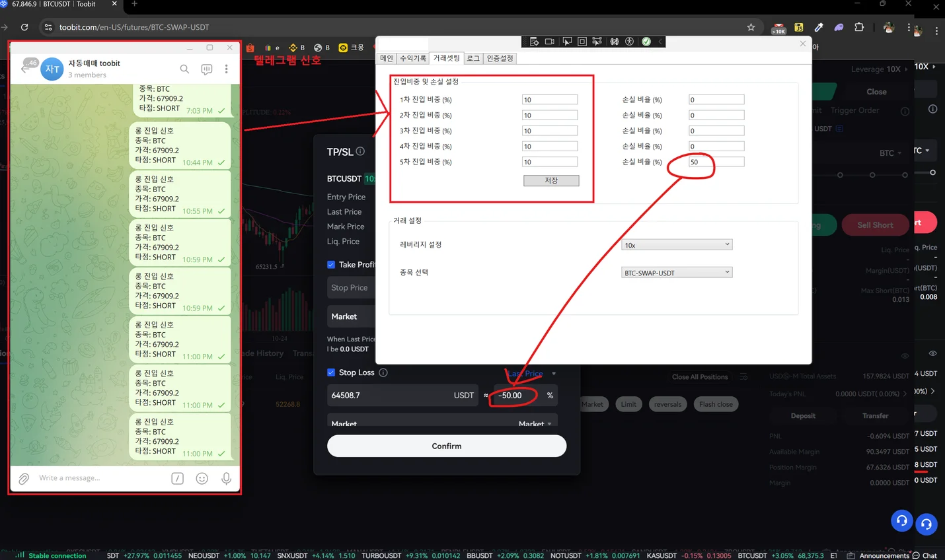This screenshot has height=560, width=945.
Task: Click the Flash close button
Action: coord(716,404)
